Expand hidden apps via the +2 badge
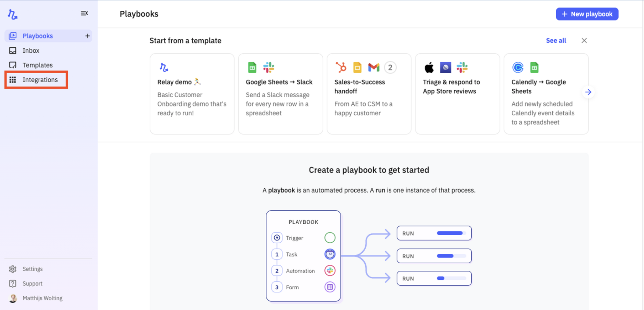This screenshot has width=644, height=310. point(390,67)
